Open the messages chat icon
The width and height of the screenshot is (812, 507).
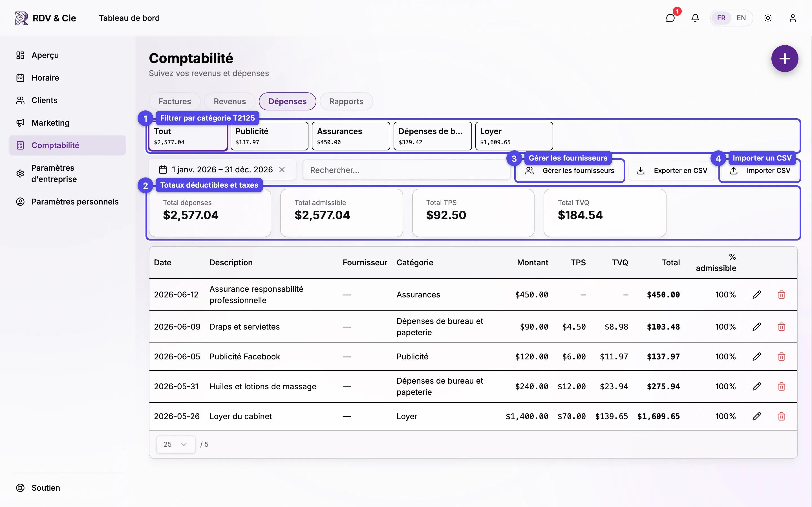670,18
